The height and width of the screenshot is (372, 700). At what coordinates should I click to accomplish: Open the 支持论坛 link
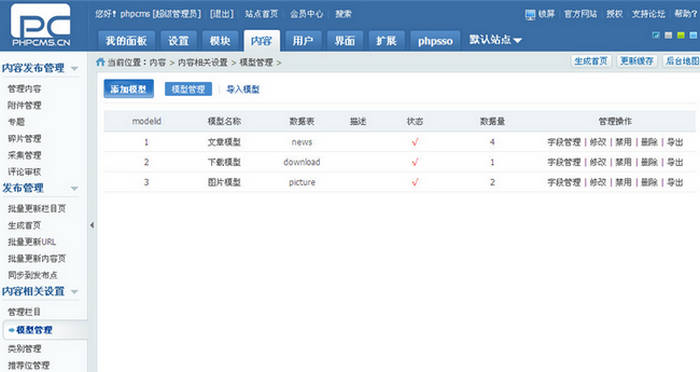648,14
